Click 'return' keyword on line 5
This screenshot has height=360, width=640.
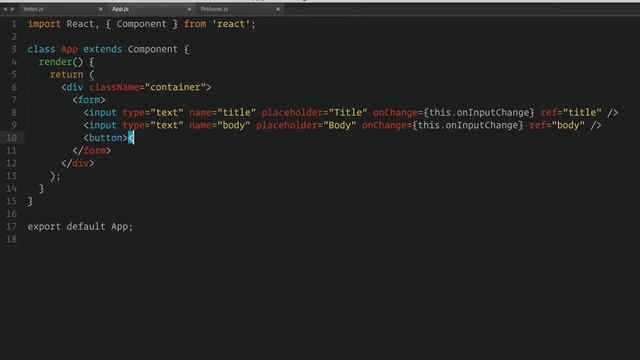(67, 75)
